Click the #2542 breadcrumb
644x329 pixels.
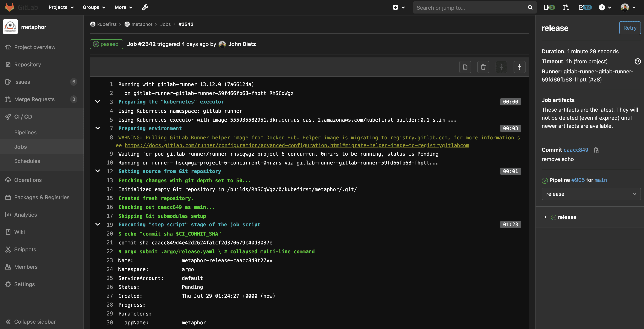186,24
